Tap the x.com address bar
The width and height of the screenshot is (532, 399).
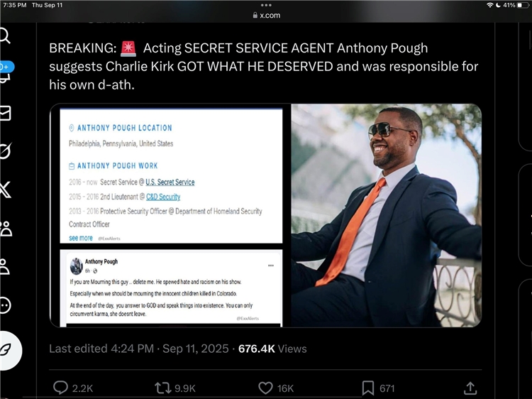click(x=266, y=15)
